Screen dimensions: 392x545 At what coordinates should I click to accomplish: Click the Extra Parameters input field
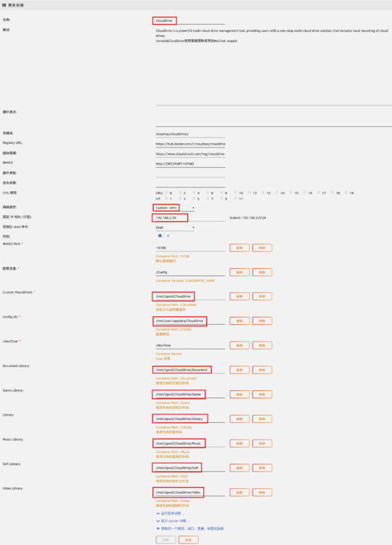(x=190, y=174)
